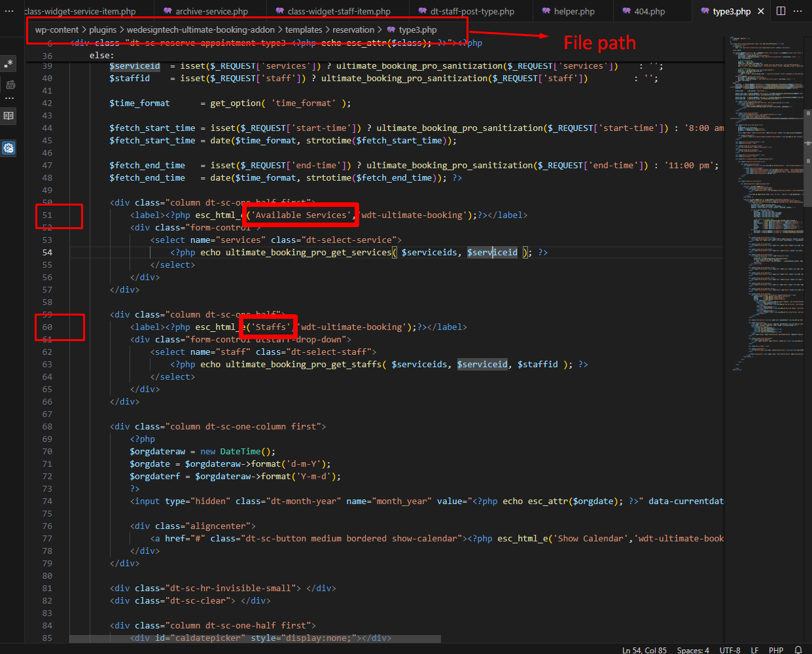Open the reservation breadcrumb
The width and height of the screenshot is (812, 654).
(x=353, y=29)
